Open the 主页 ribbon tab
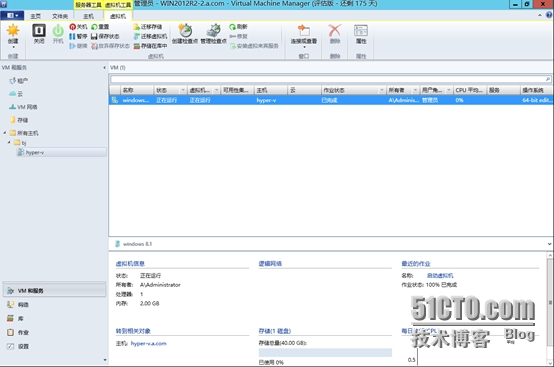554x367 pixels. point(35,16)
